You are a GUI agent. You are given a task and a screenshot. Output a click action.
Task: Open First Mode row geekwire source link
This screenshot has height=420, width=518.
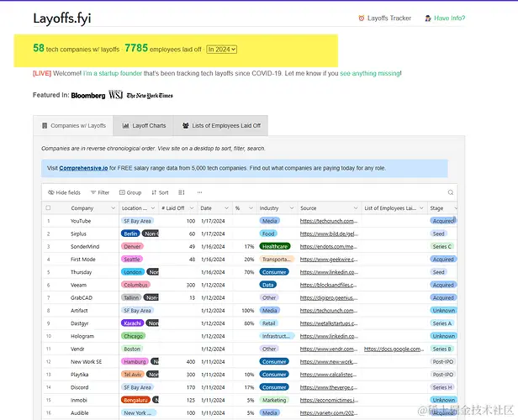click(329, 260)
